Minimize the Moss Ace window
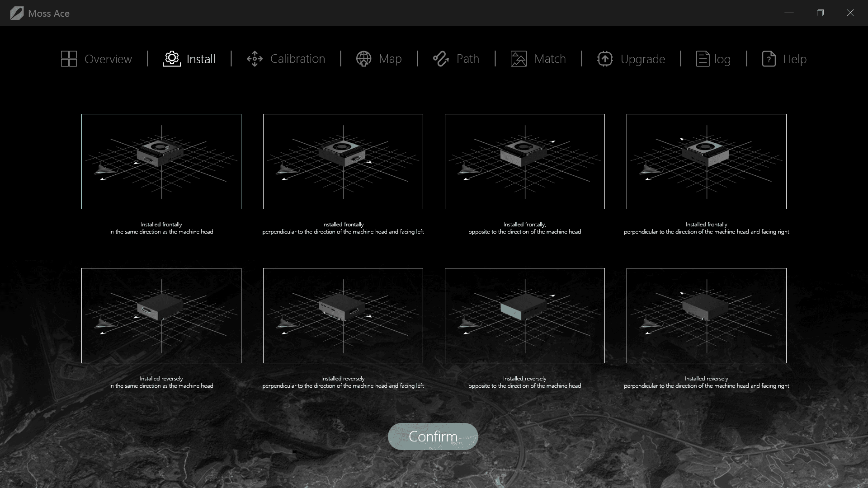 click(789, 13)
